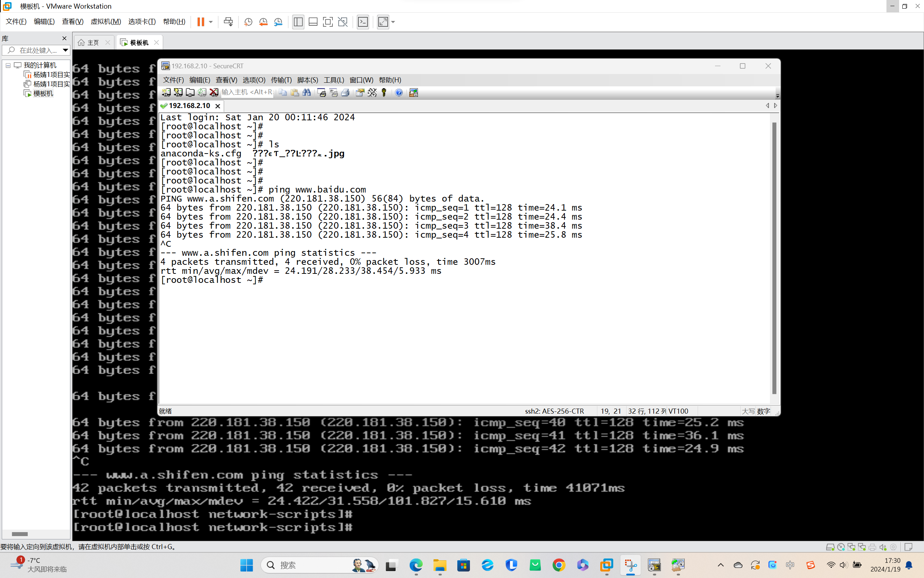
Task: Click the blue Help question mark icon
Action: pos(399,92)
